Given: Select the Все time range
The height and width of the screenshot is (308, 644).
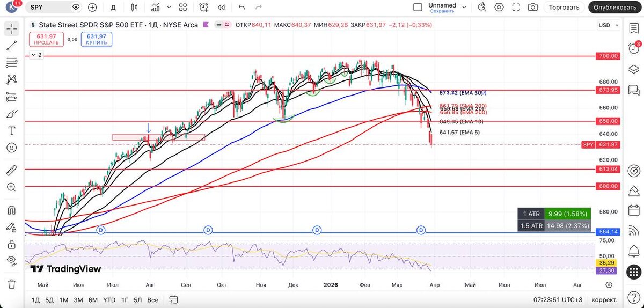Looking at the screenshot, I should pos(152,299).
